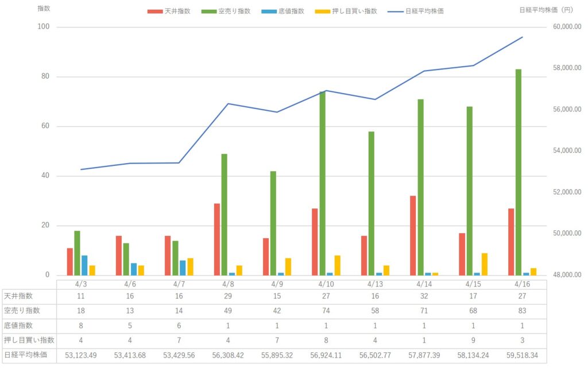Screen dimensions: 588x384
Task: Click the red 天井指数 bar for 4/8
Action: [217, 239]
